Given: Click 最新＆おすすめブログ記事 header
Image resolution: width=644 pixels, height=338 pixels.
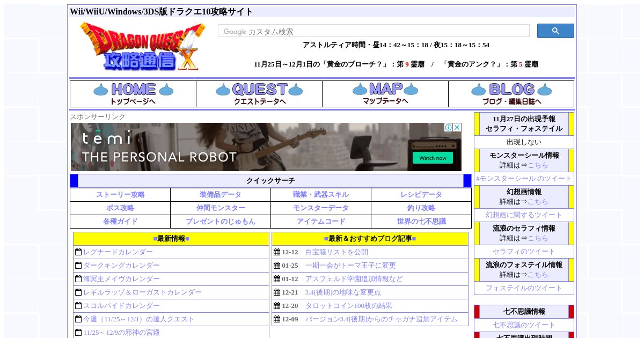Looking at the screenshot, I should 370,239.
